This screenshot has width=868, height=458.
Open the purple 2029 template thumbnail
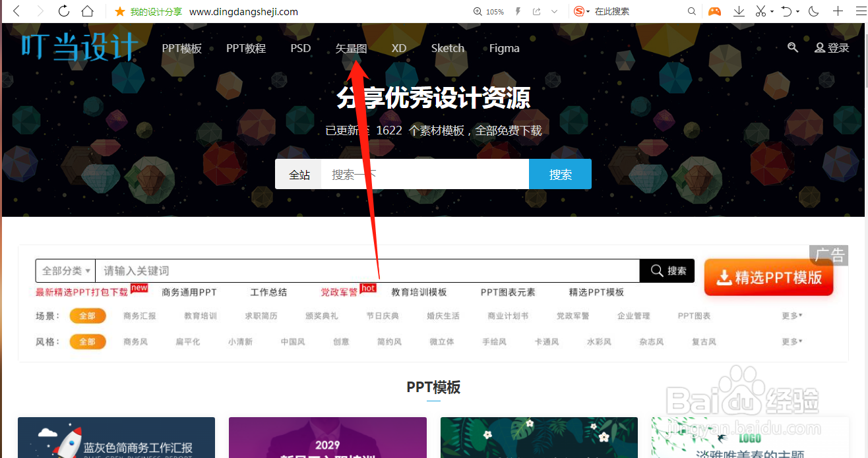[328, 438]
